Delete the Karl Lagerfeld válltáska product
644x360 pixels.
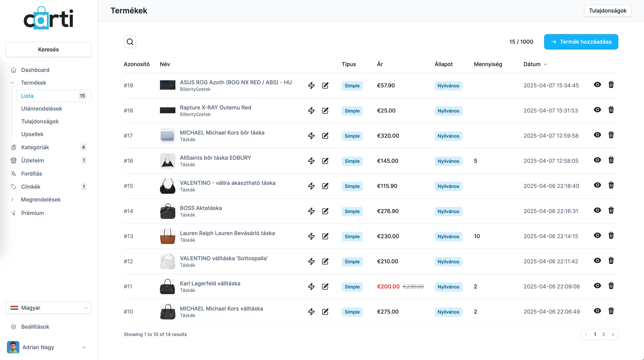coord(611,286)
